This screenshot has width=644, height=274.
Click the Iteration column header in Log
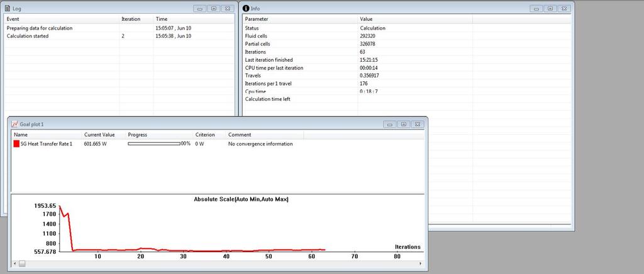pos(136,19)
